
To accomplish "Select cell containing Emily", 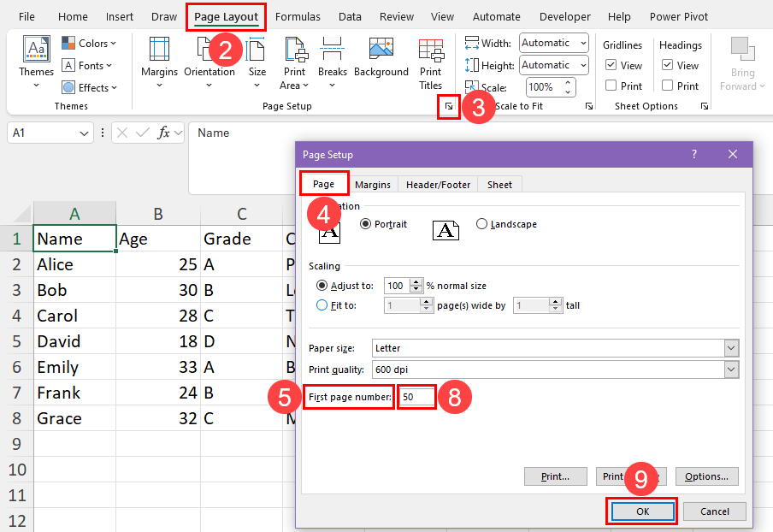I will click(x=74, y=367).
